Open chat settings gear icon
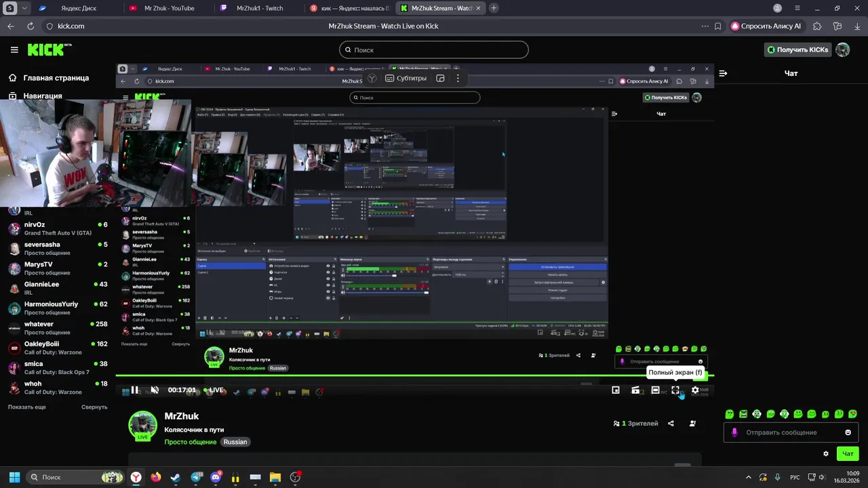This screenshot has height=488, width=868. click(826, 453)
